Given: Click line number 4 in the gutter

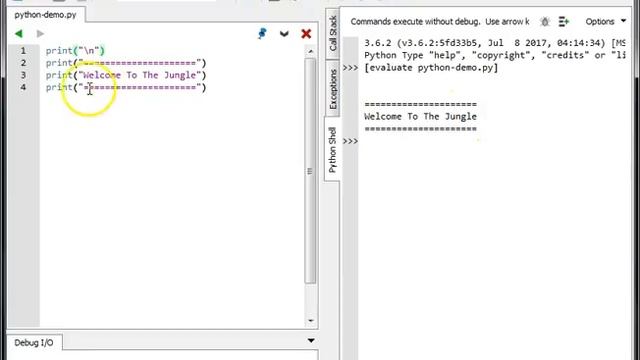Looking at the screenshot, I should (23, 87).
